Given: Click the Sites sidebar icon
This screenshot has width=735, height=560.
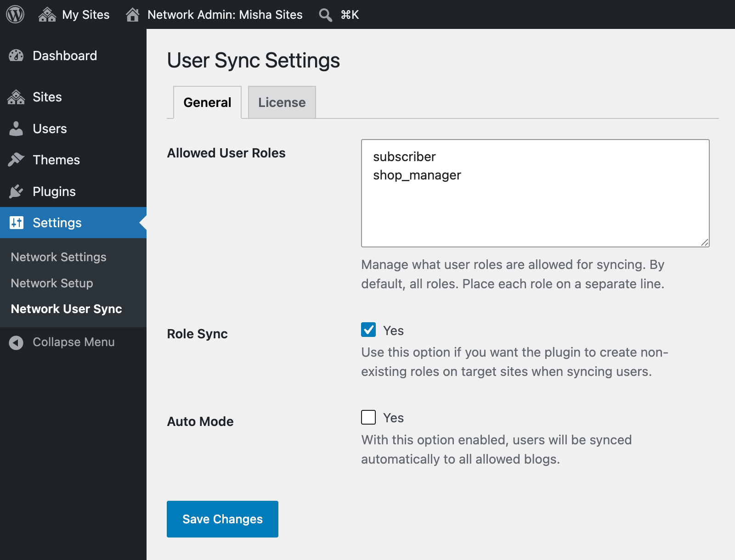Looking at the screenshot, I should pyautogui.click(x=16, y=97).
